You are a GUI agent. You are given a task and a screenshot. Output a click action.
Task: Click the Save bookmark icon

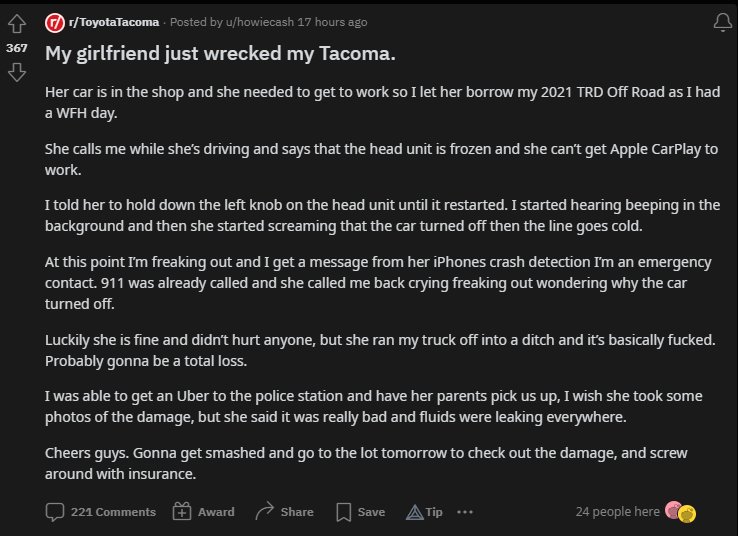pyautogui.click(x=344, y=512)
